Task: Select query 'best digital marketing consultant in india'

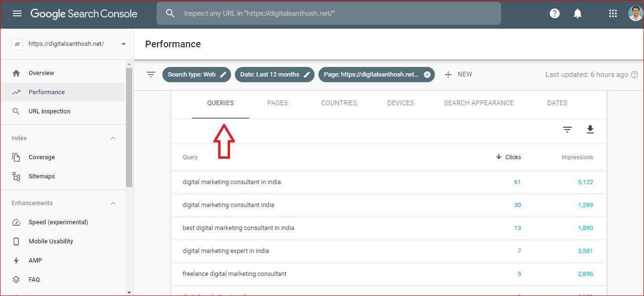Action: coord(238,228)
